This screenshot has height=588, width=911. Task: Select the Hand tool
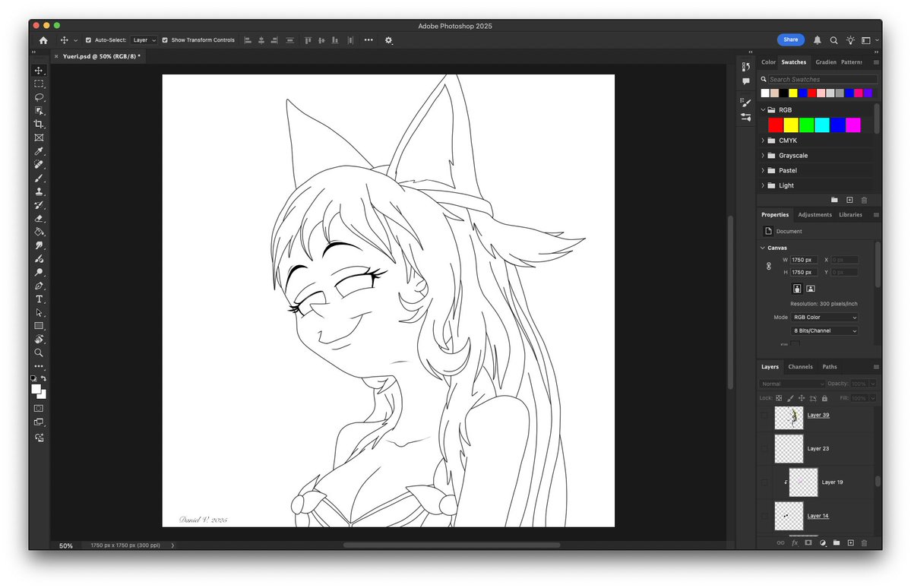(39, 340)
